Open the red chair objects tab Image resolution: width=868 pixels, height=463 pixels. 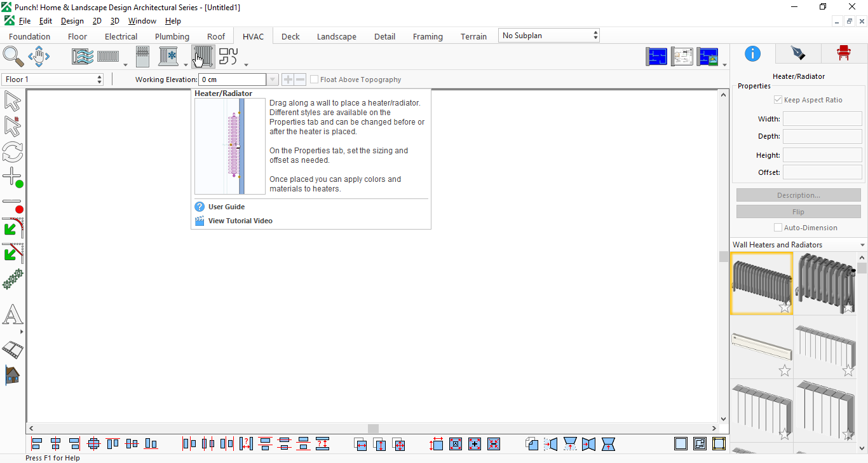843,53
